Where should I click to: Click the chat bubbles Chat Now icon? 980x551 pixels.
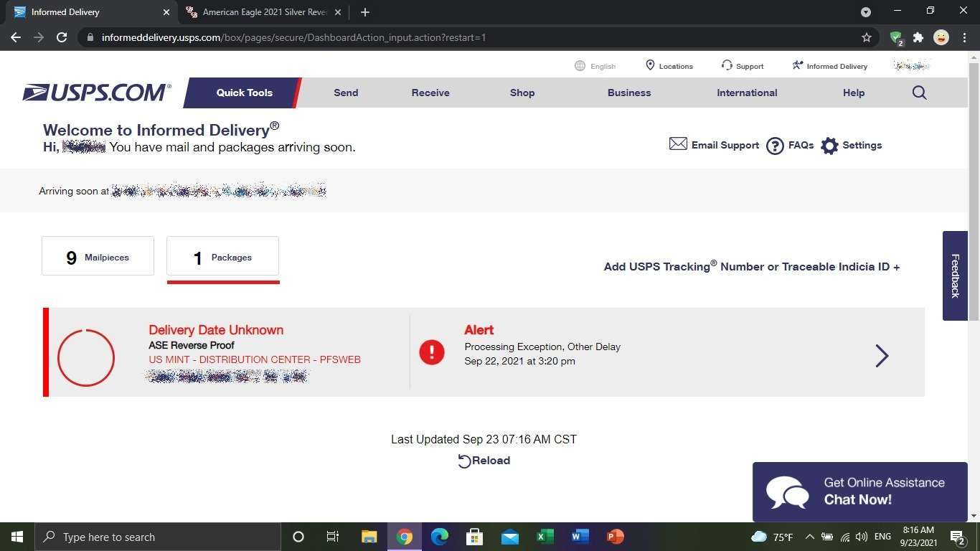click(x=787, y=492)
